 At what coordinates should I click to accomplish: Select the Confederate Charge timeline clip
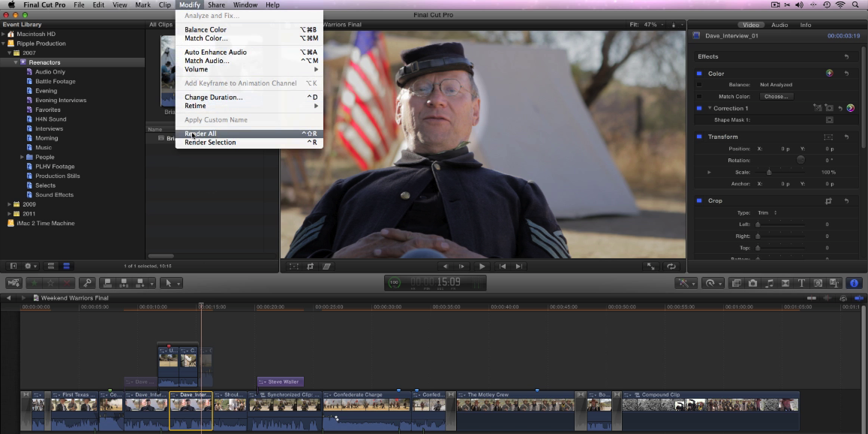(x=367, y=410)
